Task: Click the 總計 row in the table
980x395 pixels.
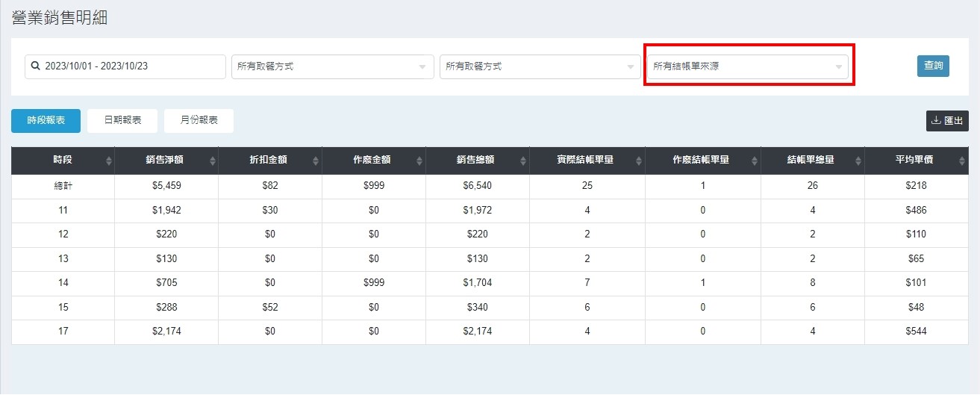Action: [63, 186]
